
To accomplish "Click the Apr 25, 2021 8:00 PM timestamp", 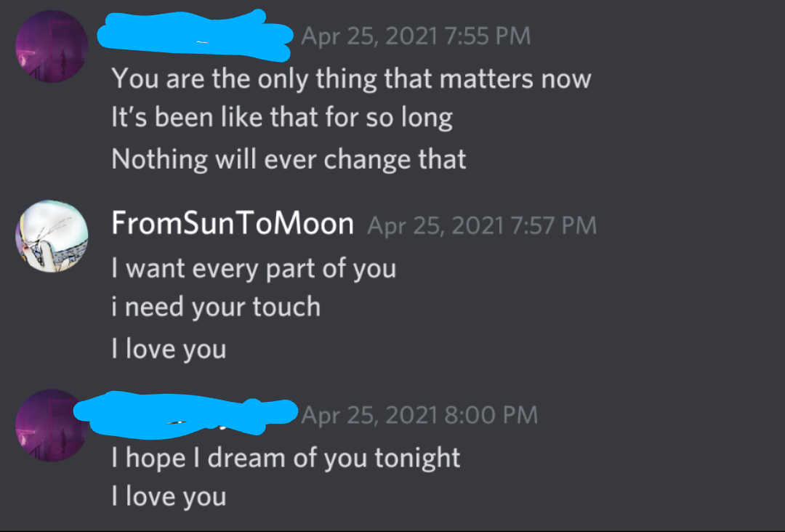I will pyautogui.click(x=419, y=415).
